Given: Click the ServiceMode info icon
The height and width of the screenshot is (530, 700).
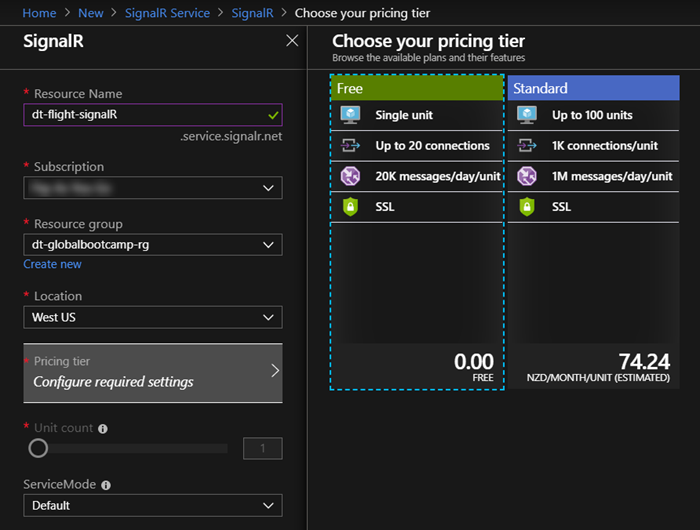Looking at the screenshot, I should [x=106, y=485].
